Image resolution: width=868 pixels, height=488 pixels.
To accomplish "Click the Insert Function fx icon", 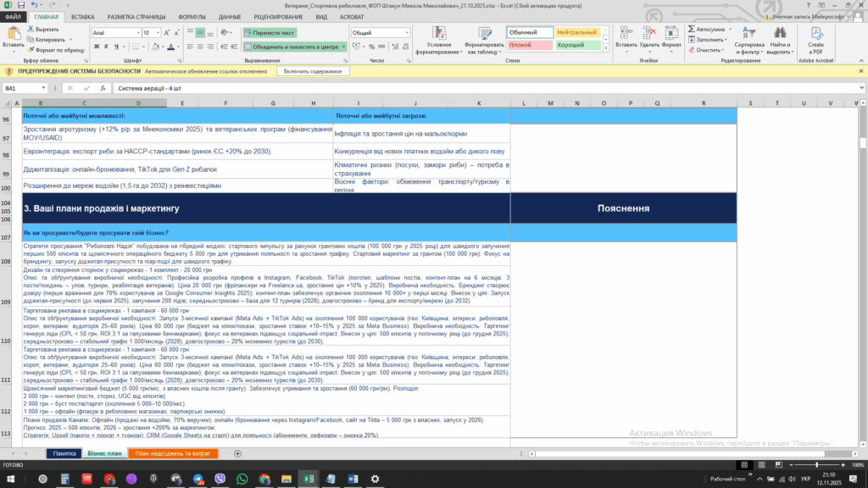I will [x=101, y=88].
